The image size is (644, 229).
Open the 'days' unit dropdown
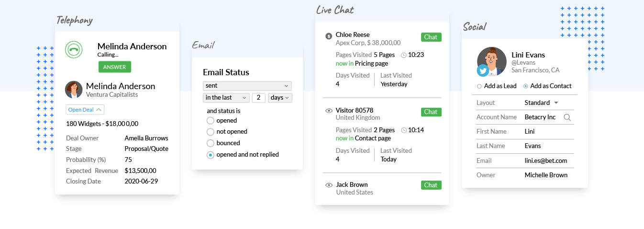[280, 98]
